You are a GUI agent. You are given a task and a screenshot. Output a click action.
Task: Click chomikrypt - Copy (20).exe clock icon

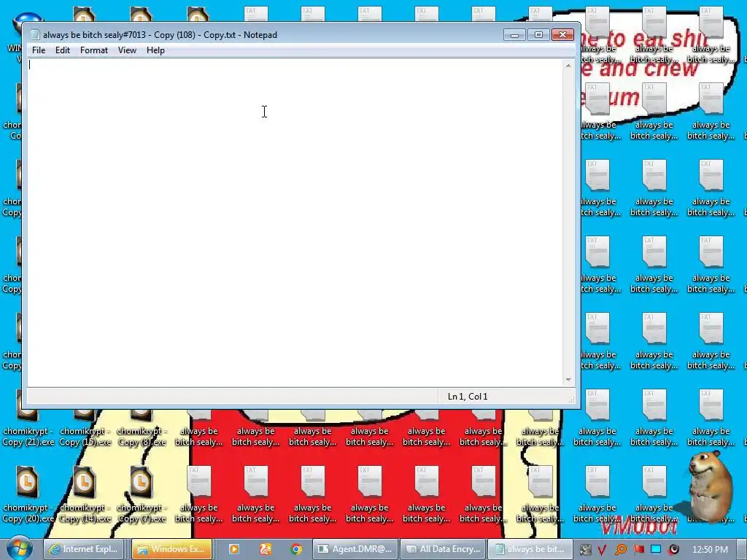[27, 482]
